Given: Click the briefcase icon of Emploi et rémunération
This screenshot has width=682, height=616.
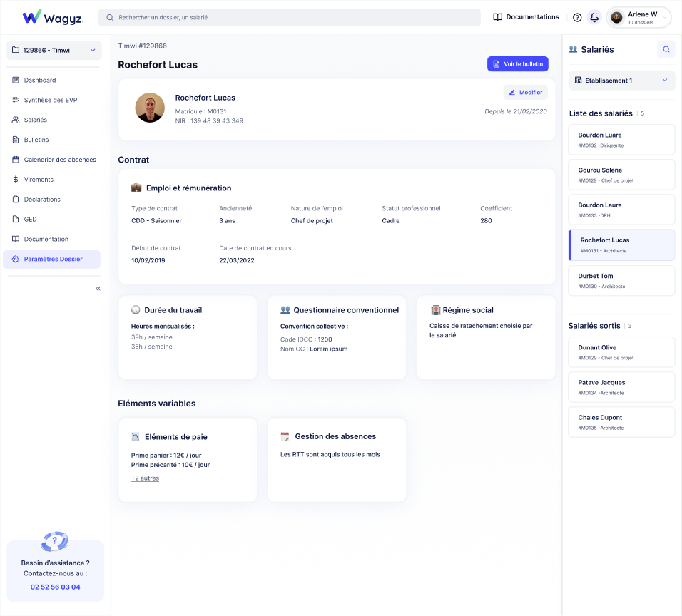Looking at the screenshot, I should tap(136, 188).
